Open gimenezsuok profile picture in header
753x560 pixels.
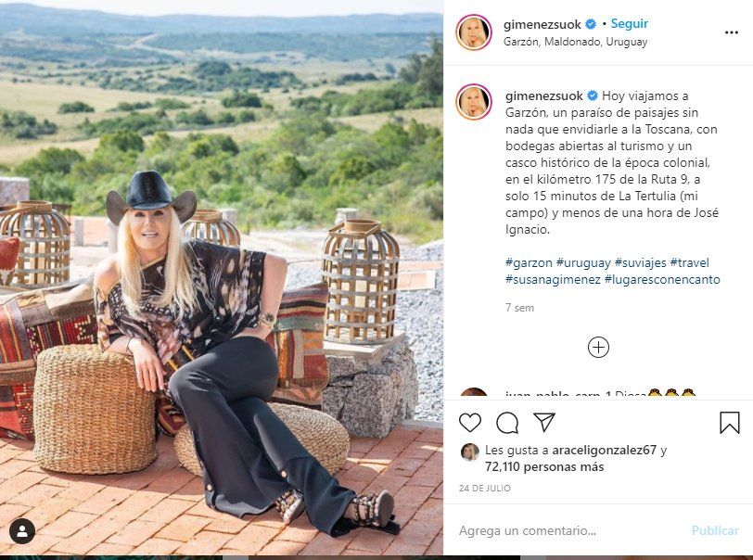click(x=474, y=32)
